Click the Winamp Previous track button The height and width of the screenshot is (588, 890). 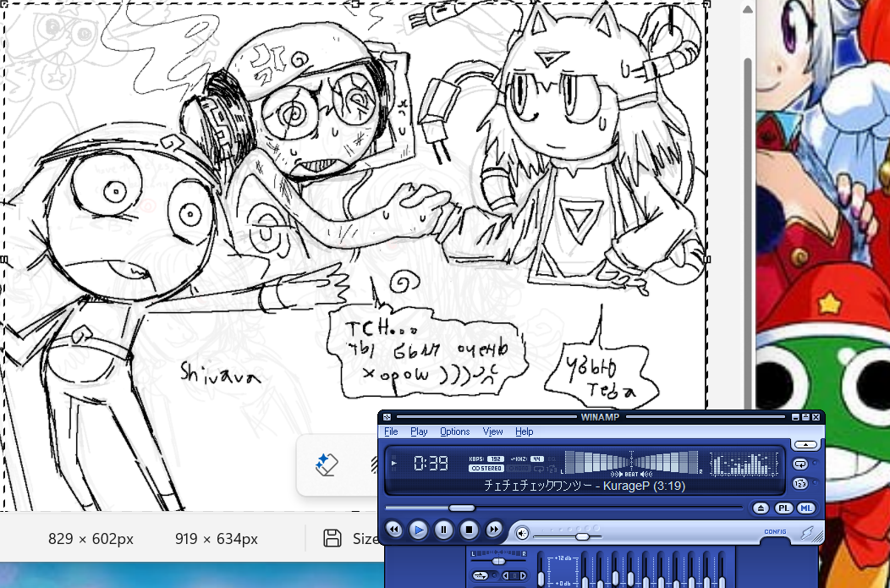(394, 530)
